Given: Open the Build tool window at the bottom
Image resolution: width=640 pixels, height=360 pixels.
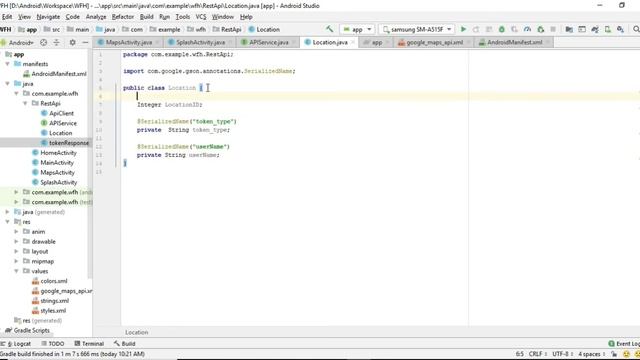Looking at the screenshot, I should (x=124, y=344).
